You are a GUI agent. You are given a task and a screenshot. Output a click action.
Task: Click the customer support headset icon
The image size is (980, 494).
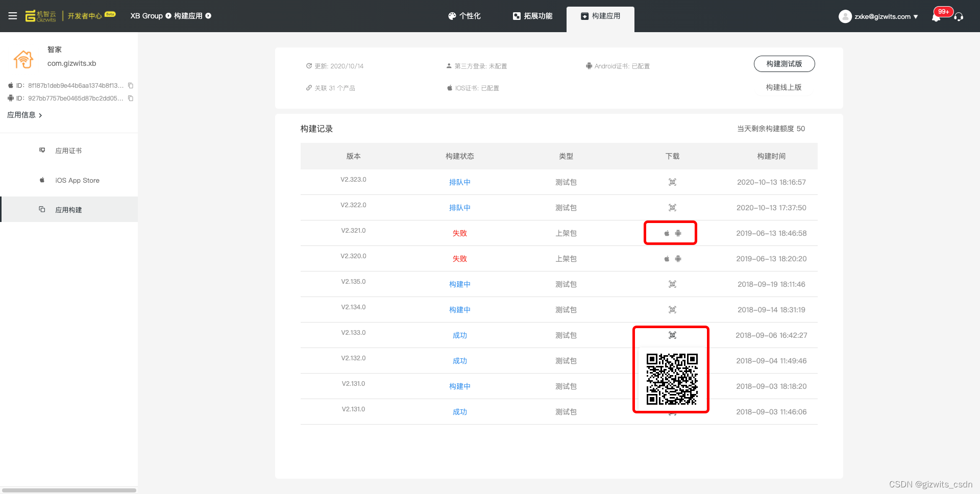959,17
